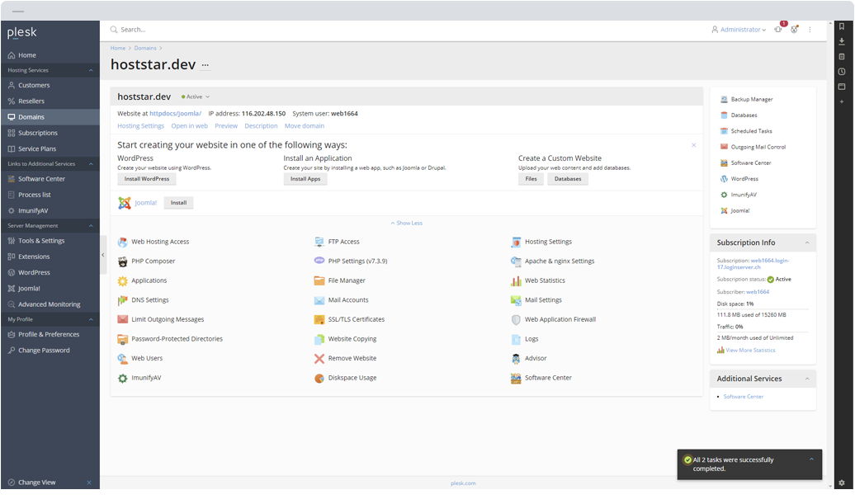Screen dimensions: 855x504
Task: Follow the httpdocs/joomla/ link
Action: tap(176, 114)
